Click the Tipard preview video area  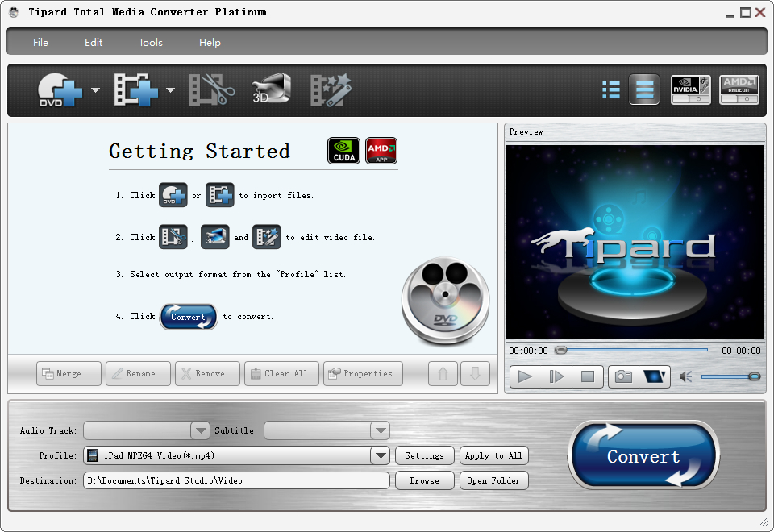click(635, 241)
